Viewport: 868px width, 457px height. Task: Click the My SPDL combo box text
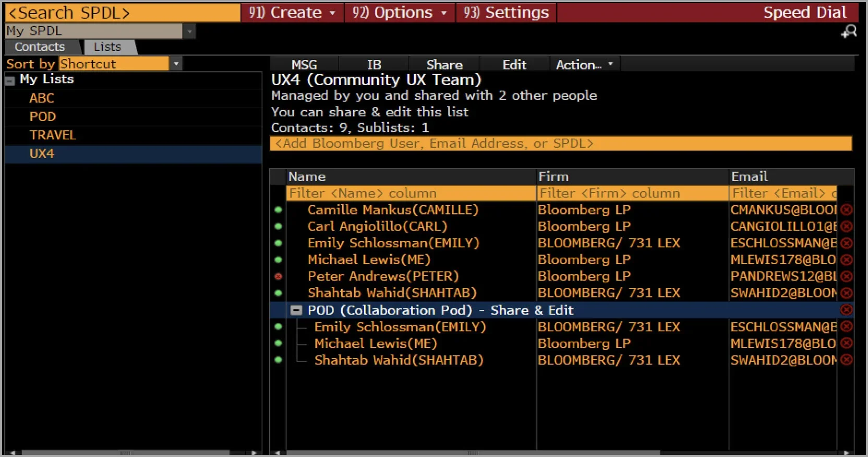coord(94,31)
